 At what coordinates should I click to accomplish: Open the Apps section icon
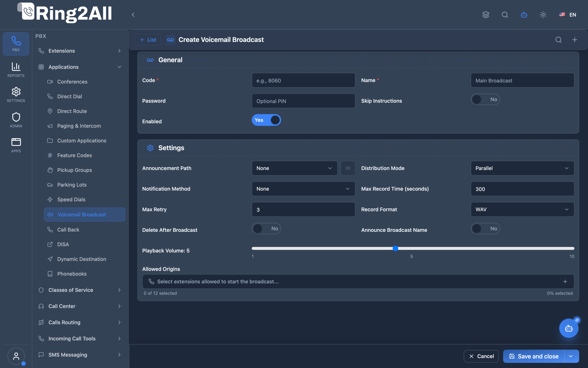click(x=16, y=145)
